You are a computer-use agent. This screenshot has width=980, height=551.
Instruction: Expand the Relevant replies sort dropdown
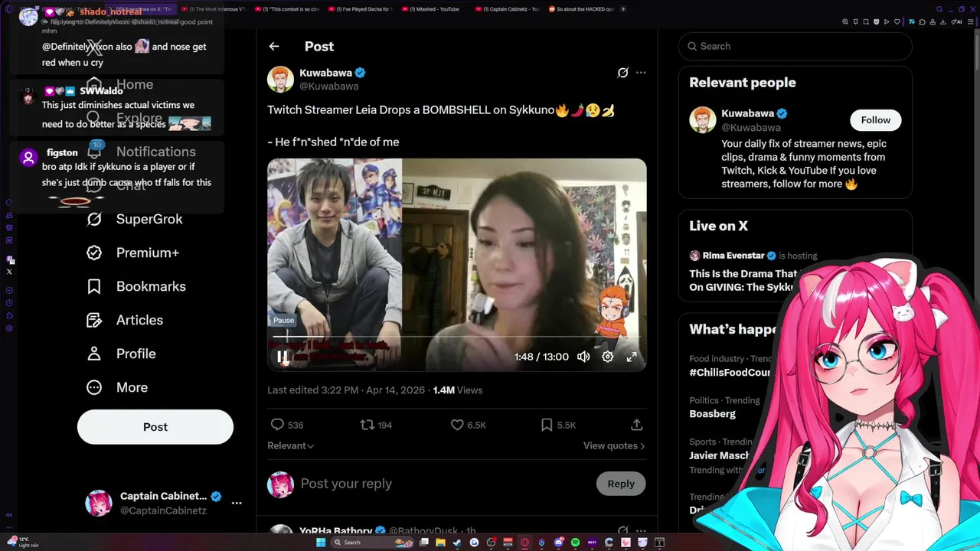(x=291, y=445)
